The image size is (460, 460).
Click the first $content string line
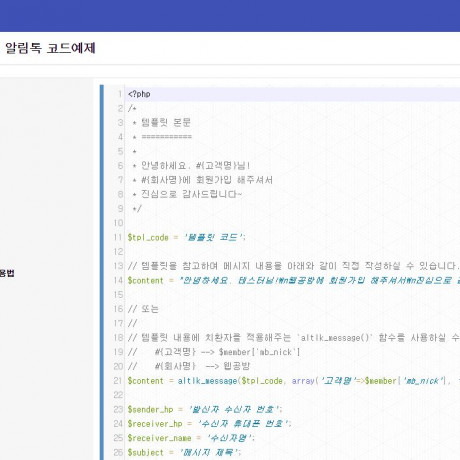(294, 280)
